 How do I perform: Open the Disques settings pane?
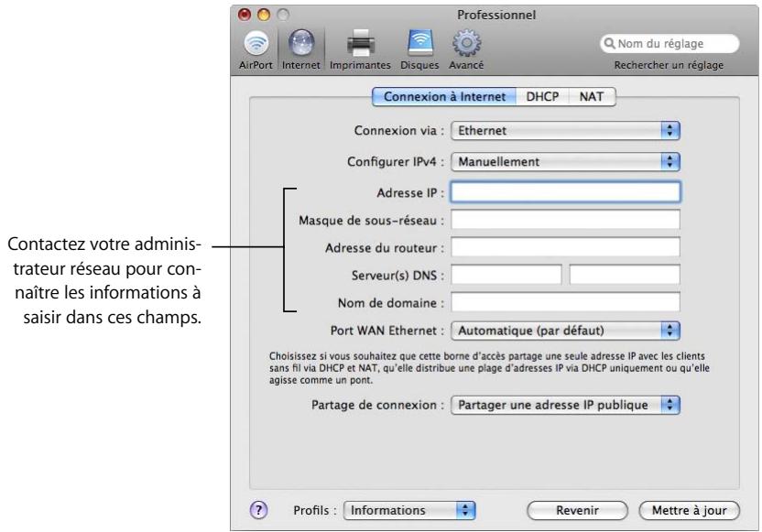click(419, 49)
